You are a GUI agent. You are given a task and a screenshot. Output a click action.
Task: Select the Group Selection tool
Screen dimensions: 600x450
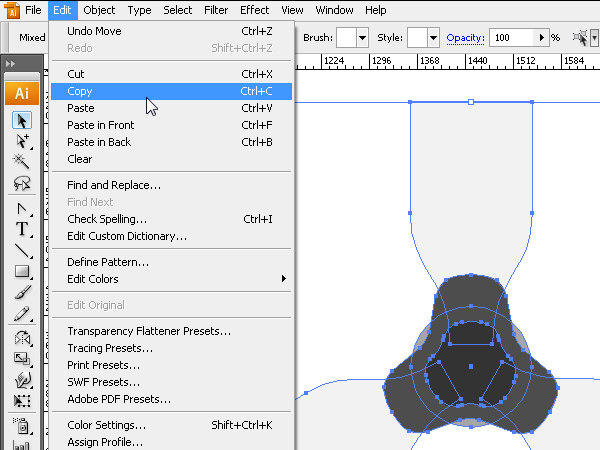pyautogui.click(x=22, y=141)
